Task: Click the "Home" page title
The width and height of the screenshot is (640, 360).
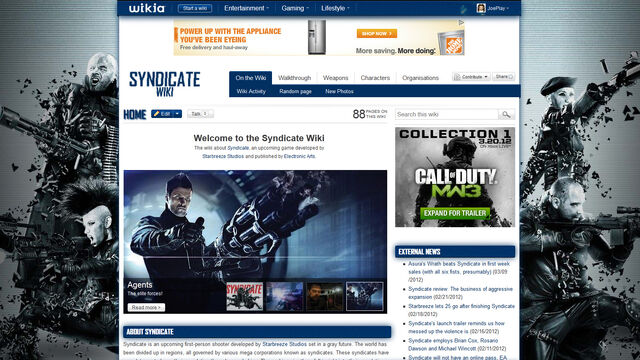Action: point(135,115)
